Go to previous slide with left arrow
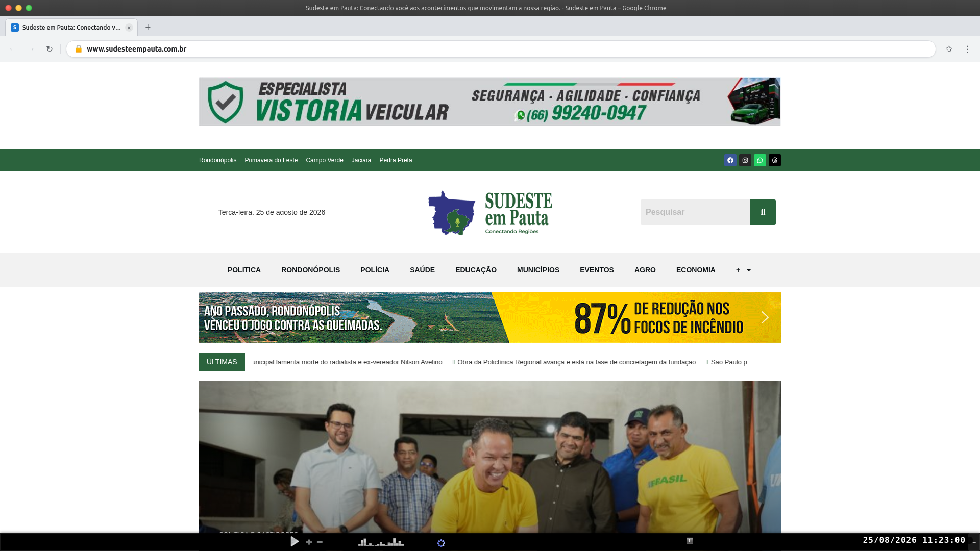980x551 pixels. coord(214,317)
